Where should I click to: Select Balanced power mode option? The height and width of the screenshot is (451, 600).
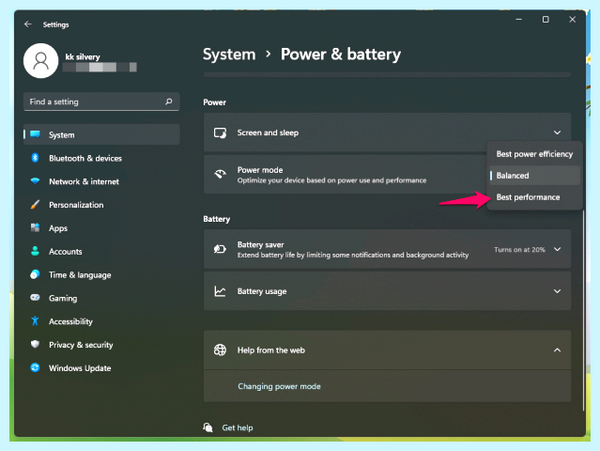click(x=535, y=176)
